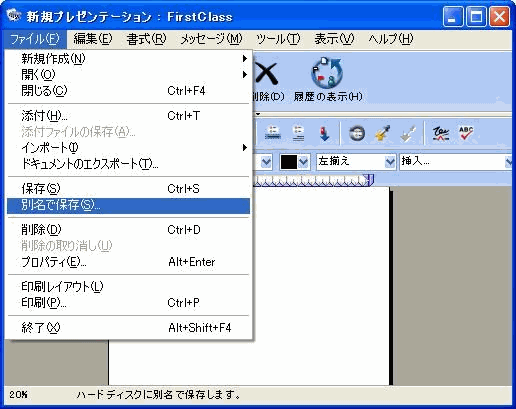The width and height of the screenshot is (516, 409).
Task: Click the right margin marker on ruler
Action: 370,180
